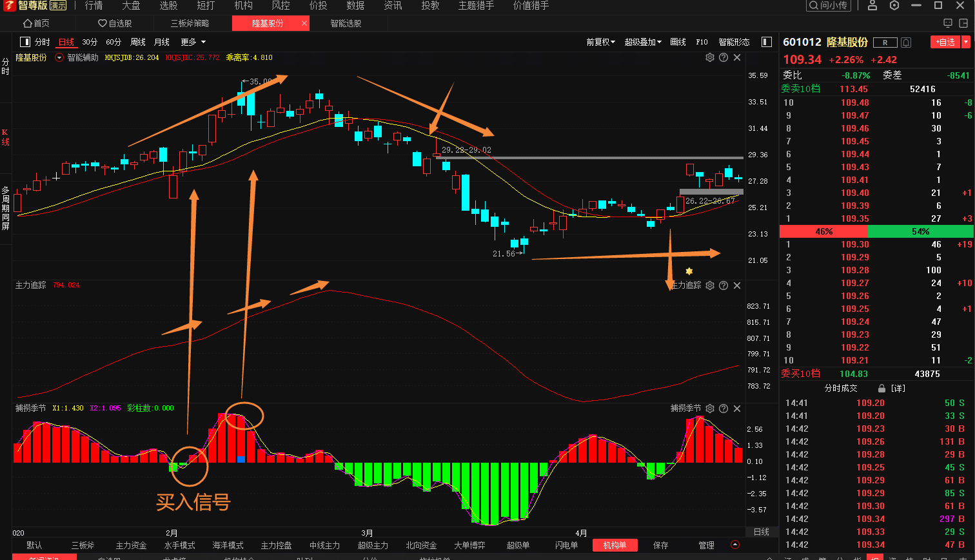This screenshot has width=975, height=560.
Task: Open the 主题猎手 menu
Action: pos(477,6)
